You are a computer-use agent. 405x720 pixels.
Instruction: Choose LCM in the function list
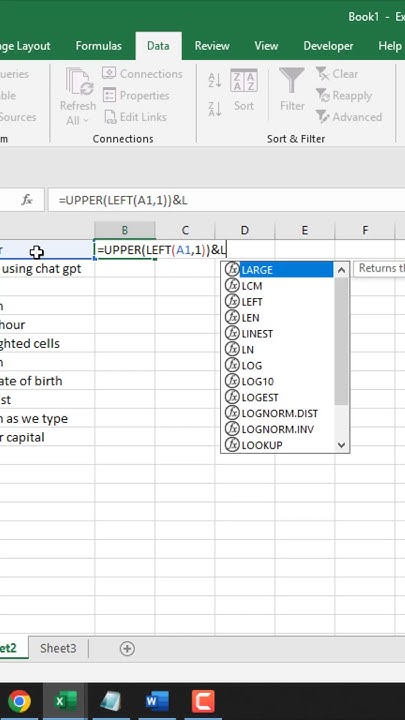[279, 286]
